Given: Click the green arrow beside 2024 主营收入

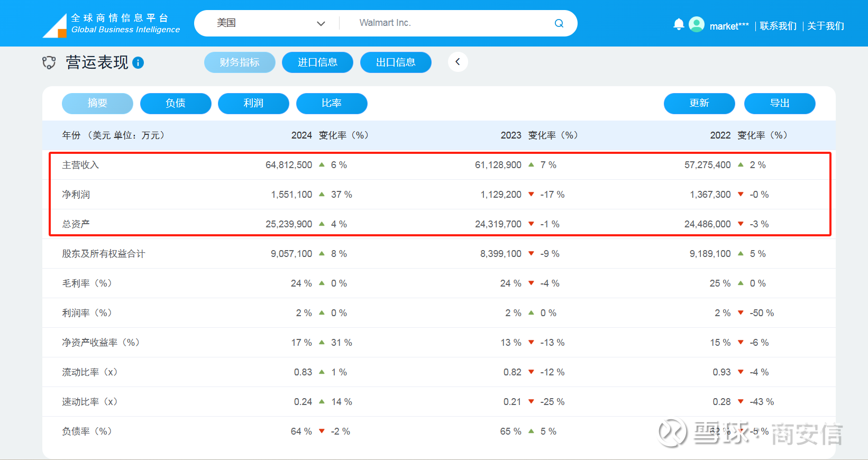Looking at the screenshot, I should tap(322, 165).
